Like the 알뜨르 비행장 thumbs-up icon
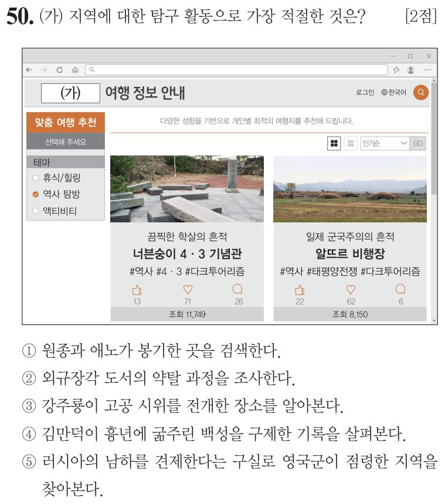 click(x=300, y=290)
